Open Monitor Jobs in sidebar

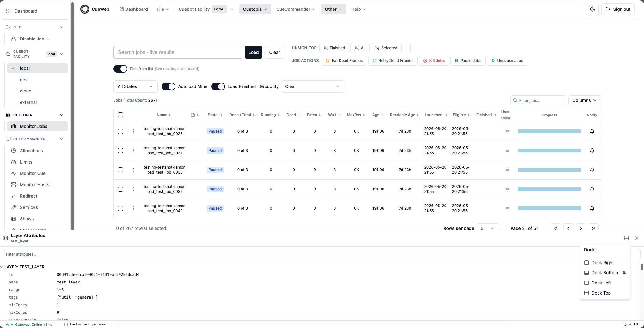coord(37,126)
